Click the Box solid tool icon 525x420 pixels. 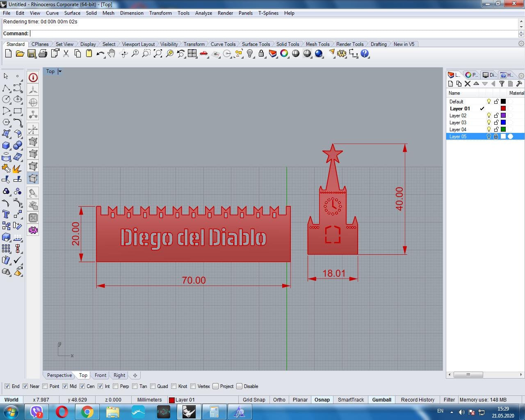(x=6, y=146)
